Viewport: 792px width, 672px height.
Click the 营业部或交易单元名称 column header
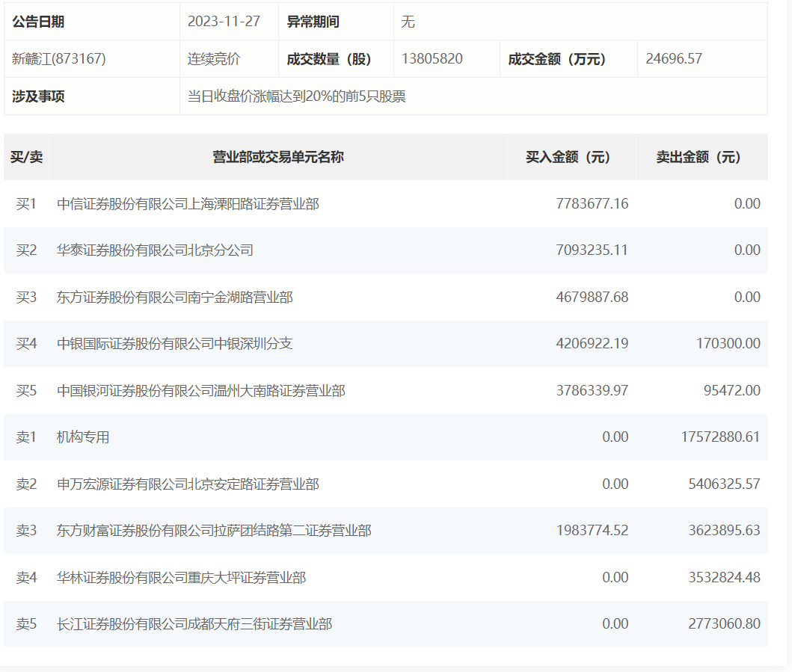click(x=277, y=157)
